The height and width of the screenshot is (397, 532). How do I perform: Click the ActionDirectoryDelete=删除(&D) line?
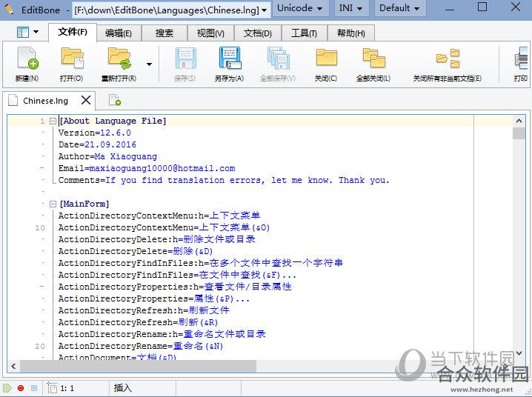click(136, 251)
